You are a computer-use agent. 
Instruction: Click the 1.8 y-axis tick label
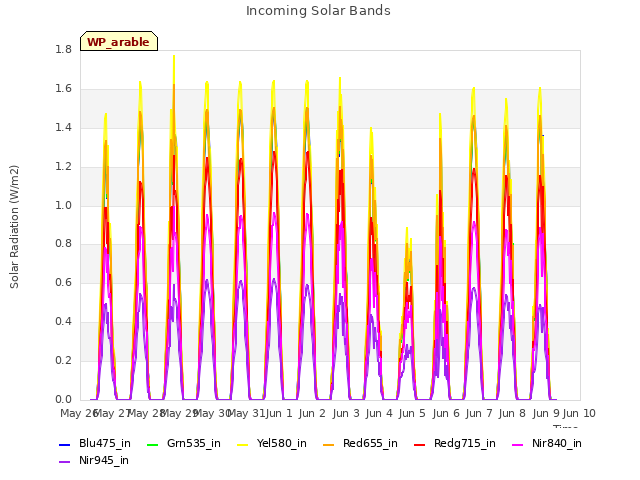pyautogui.click(x=63, y=49)
